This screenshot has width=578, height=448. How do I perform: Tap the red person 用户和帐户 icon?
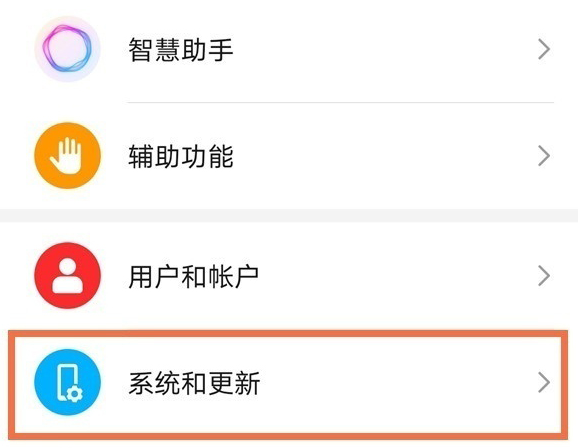tap(67, 275)
